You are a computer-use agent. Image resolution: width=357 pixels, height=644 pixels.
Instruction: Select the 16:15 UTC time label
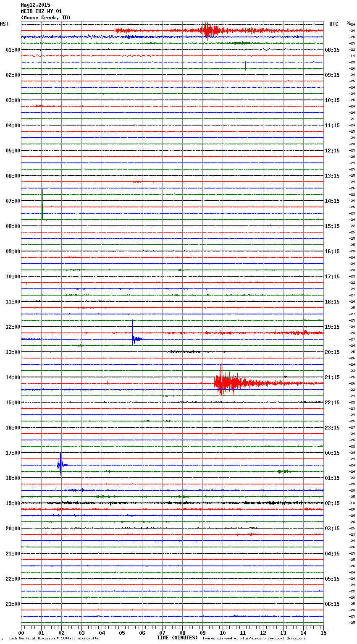(x=332, y=251)
